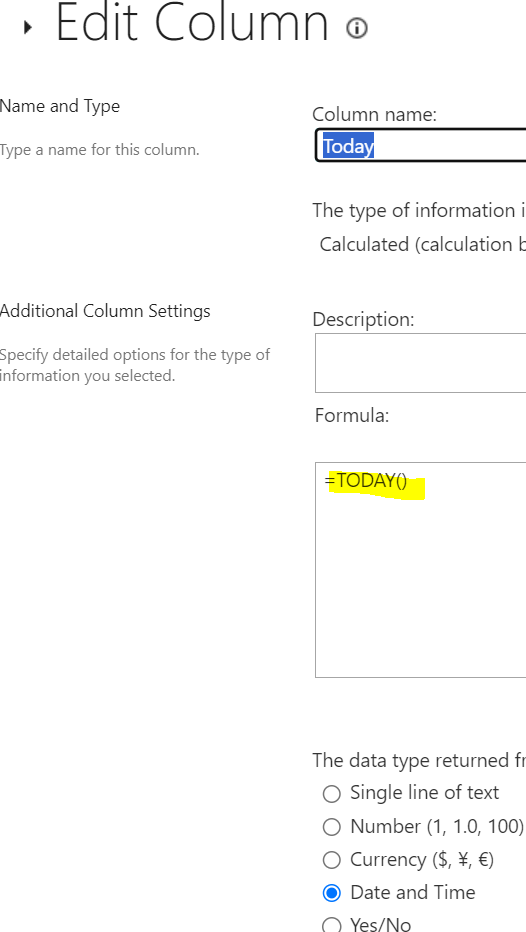Click the Additional Column Settings heading
The width and height of the screenshot is (526, 932).
pos(105,311)
